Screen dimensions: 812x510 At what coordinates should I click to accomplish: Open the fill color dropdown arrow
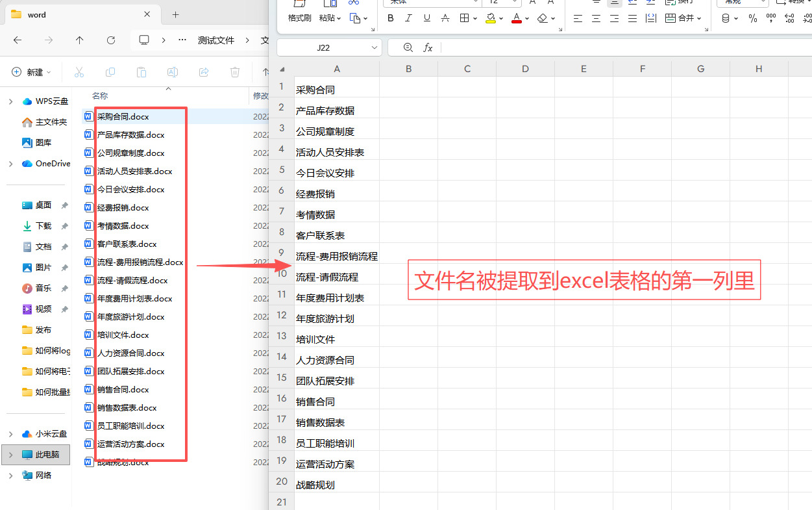click(x=502, y=19)
